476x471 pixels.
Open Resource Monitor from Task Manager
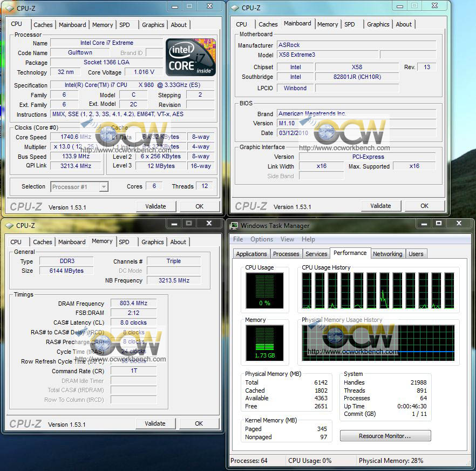pyautogui.click(x=385, y=436)
